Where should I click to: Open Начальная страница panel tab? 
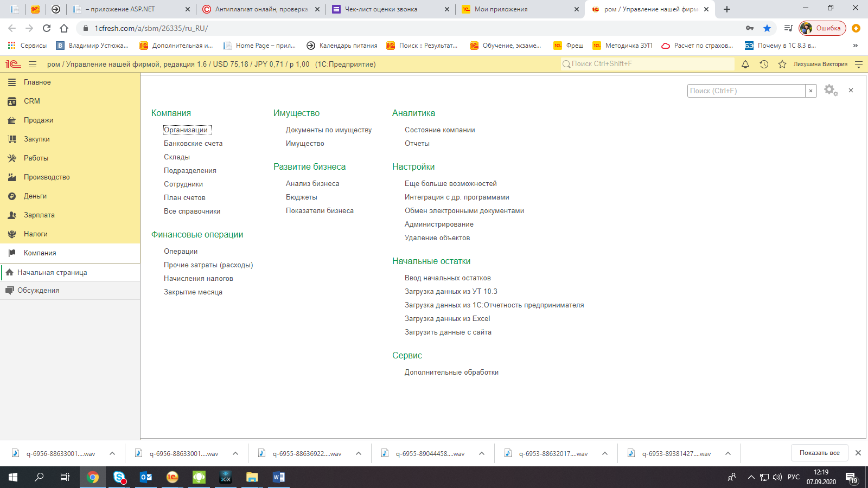tap(52, 273)
